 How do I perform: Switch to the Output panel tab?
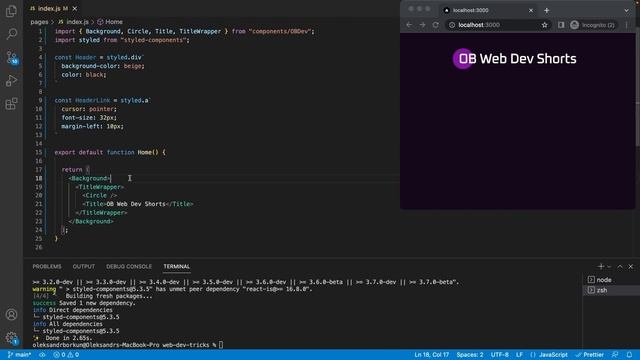(x=84, y=267)
